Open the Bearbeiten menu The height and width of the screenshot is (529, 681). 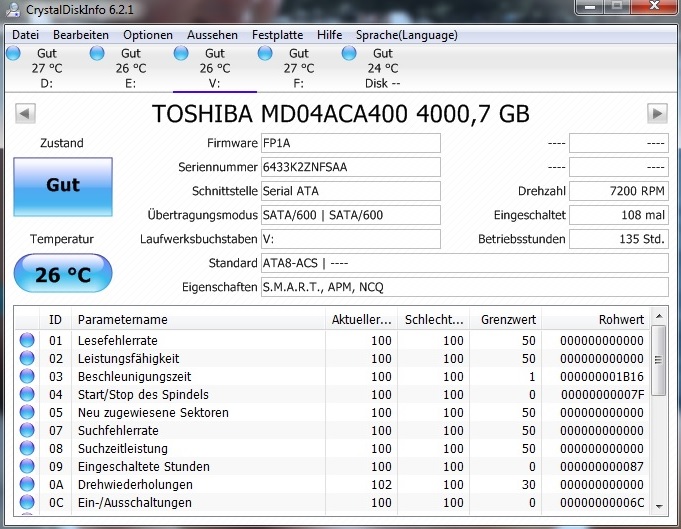[x=81, y=35]
